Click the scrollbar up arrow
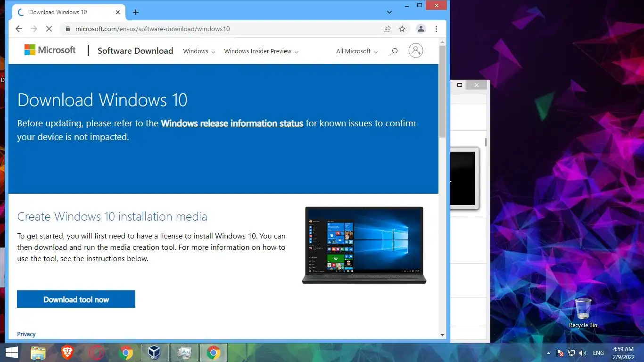 pos(442,42)
